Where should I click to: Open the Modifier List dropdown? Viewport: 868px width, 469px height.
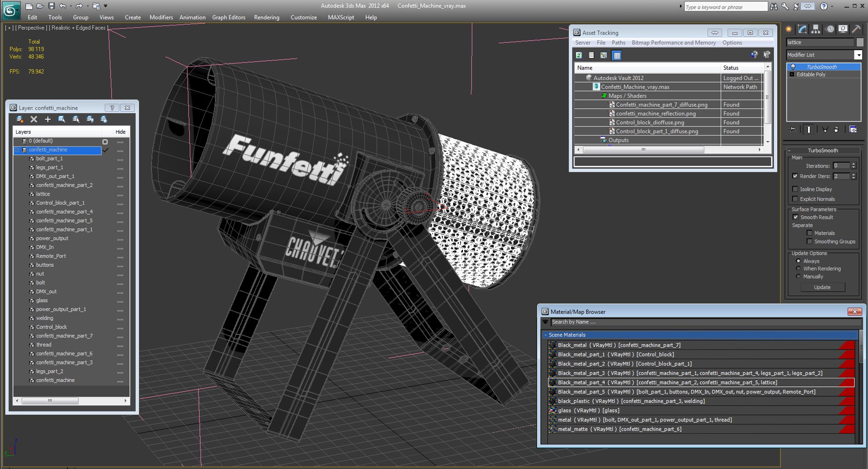(858, 55)
